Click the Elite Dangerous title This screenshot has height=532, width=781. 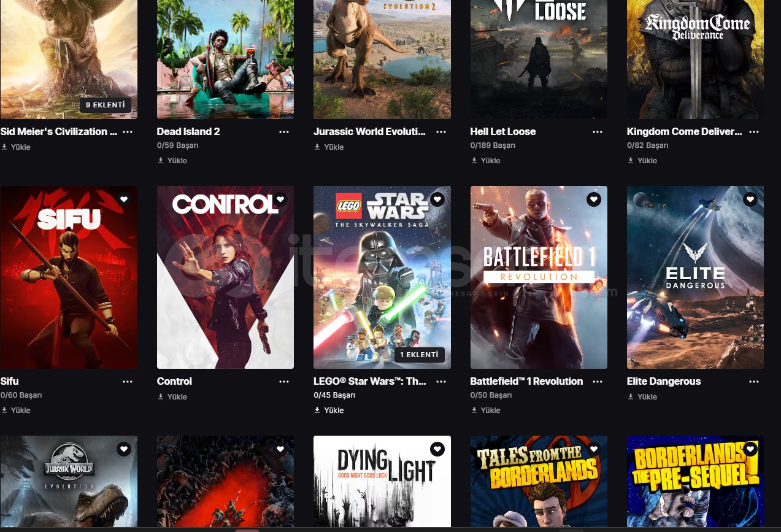(x=664, y=381)
